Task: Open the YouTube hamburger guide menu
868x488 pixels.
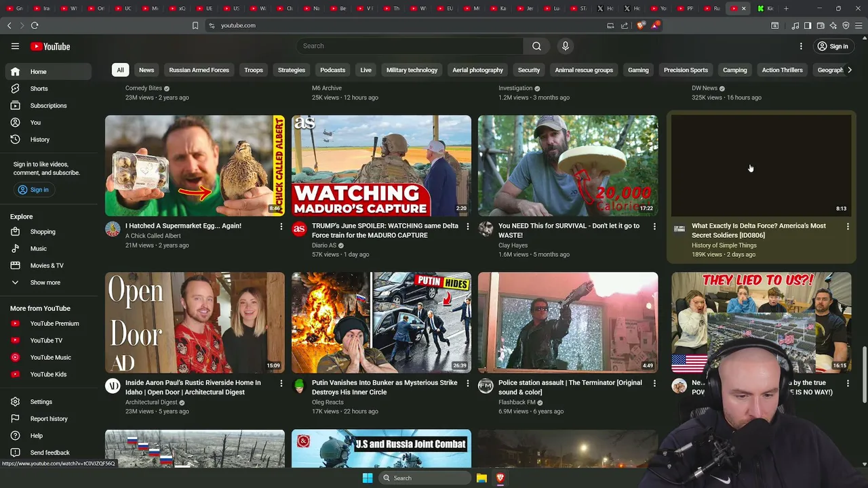Action: pos(15,46)
